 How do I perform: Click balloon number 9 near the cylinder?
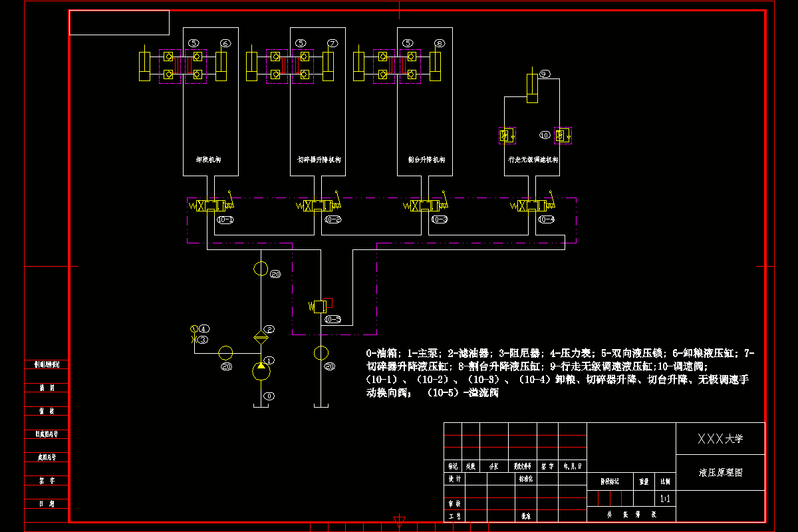coord(545,74)
